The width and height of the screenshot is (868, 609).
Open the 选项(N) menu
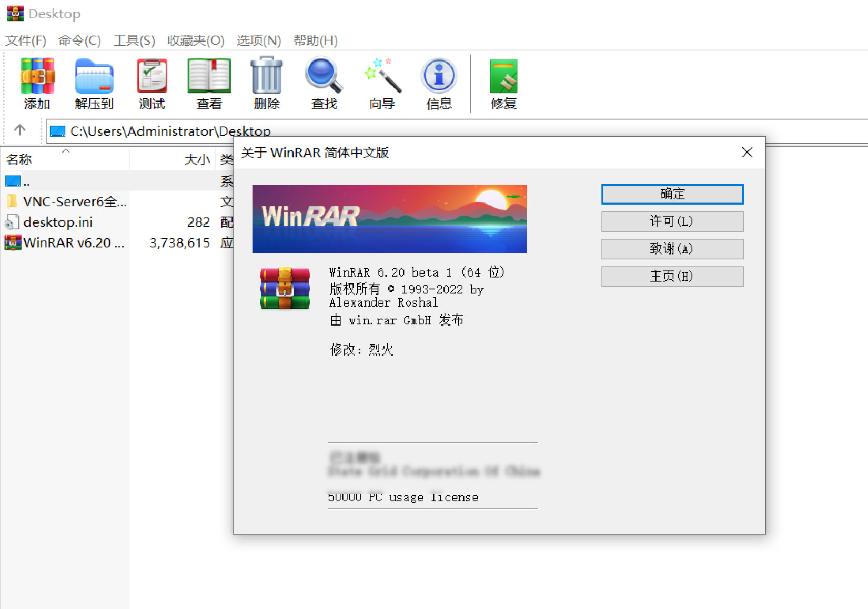click(x=258, y=40)
